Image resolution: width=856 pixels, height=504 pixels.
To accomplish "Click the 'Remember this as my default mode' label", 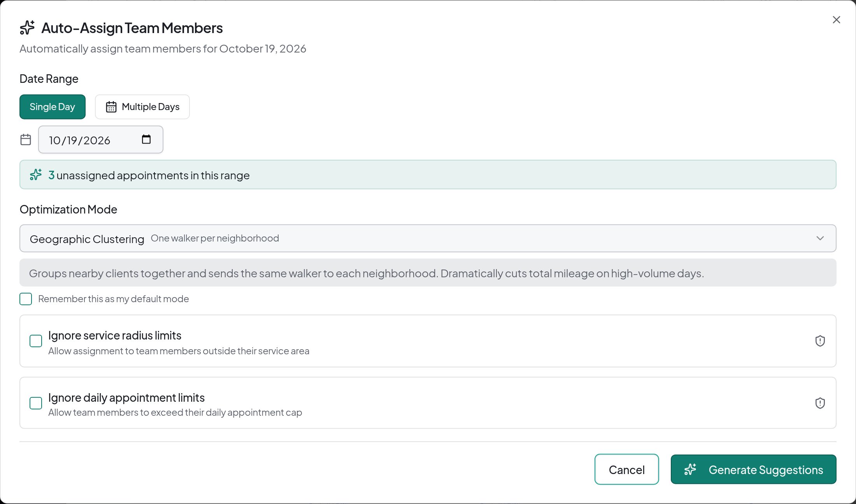I will 114,299.
